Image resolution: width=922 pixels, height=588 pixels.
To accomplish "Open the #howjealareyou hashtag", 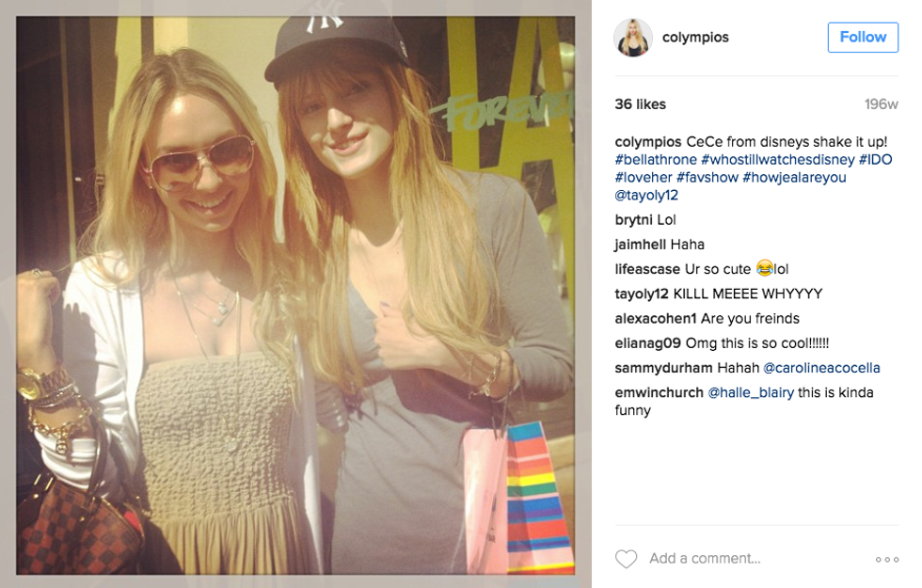I will click(794, 178).
